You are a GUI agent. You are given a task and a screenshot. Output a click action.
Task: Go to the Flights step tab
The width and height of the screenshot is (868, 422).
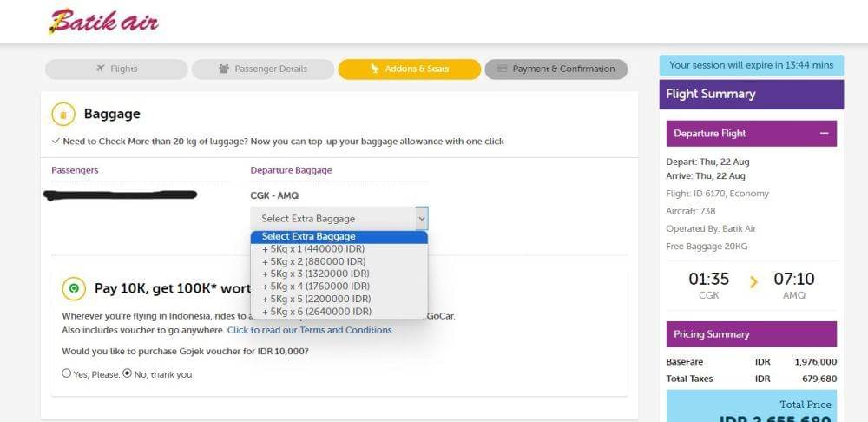coord(116,69)
